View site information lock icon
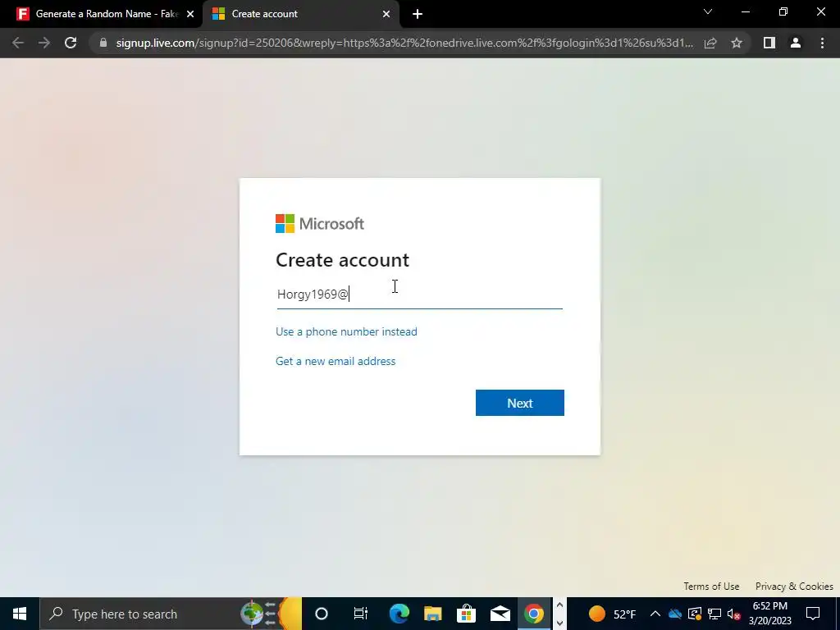This screenshot has width=840, height=630. click(x=103, y=43)
